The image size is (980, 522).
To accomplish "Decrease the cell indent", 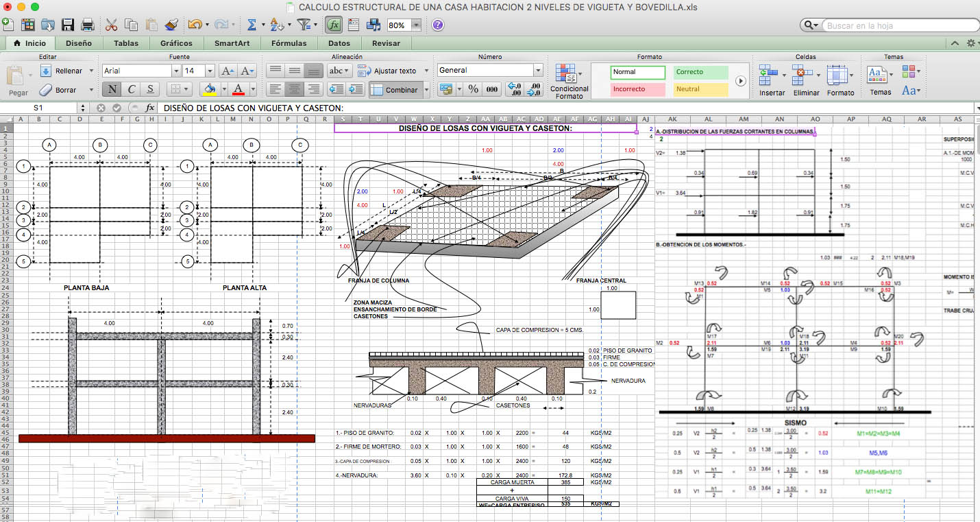I will click(336, 89).
